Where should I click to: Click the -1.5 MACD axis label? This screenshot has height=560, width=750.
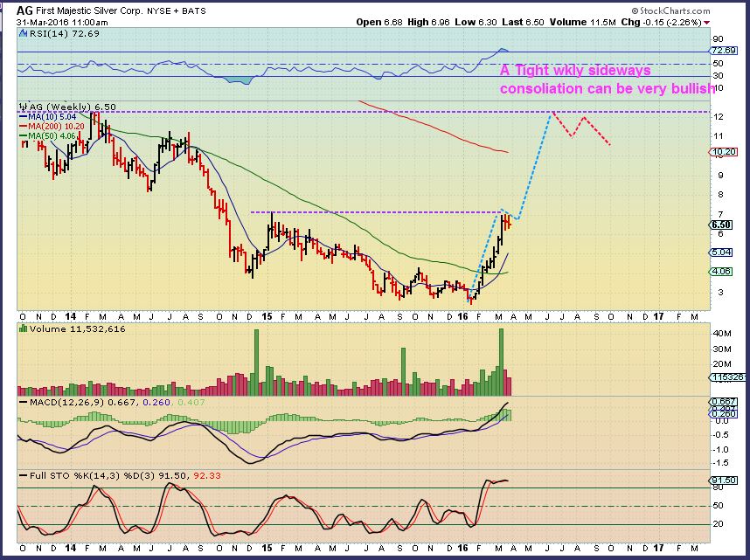(721, 462)
